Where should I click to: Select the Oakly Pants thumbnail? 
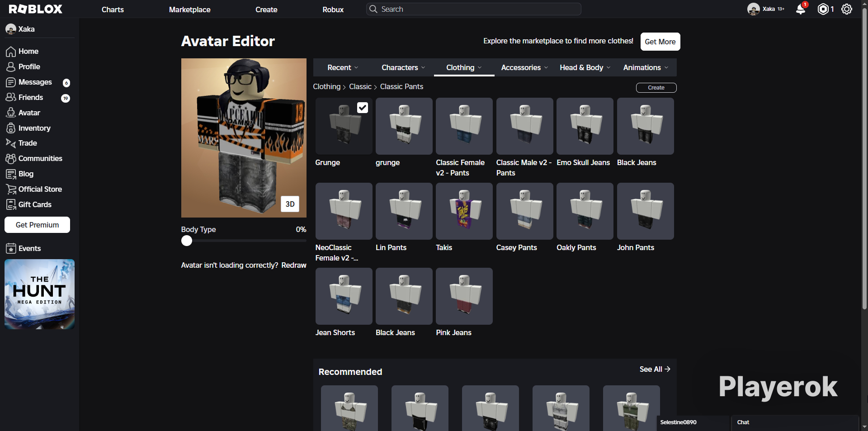[585, 211]
